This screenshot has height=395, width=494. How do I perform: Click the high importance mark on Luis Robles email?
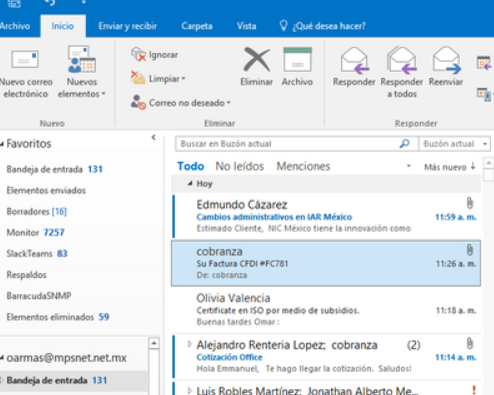pos(474,390)
